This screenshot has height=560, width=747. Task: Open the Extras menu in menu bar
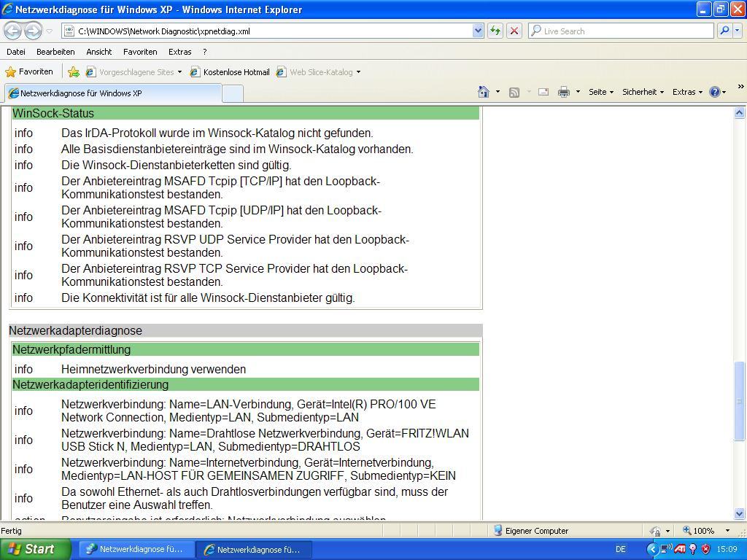click(179, 52)
